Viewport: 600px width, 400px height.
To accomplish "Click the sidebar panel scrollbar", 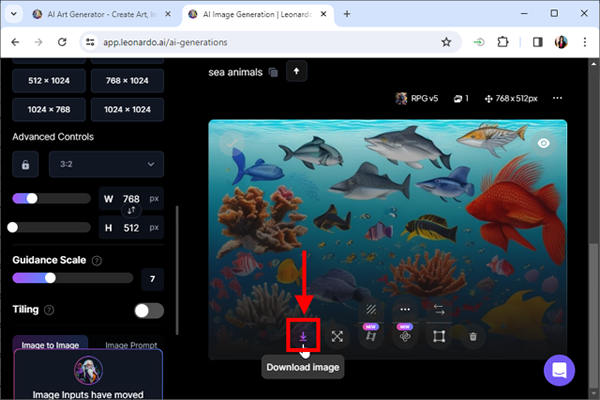I will 177,270.
